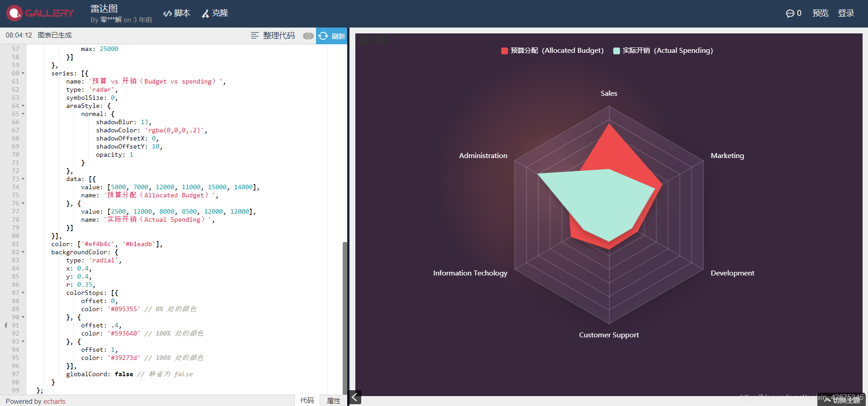The image size is (868, 406).
Task: Click the 图表已生成 status message
Action: point(55,35)
